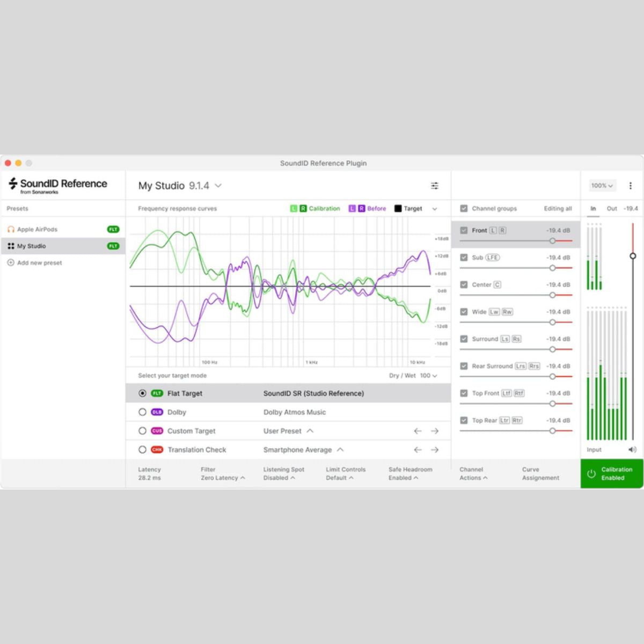Select the Flat Target radio button

[142, 393]
